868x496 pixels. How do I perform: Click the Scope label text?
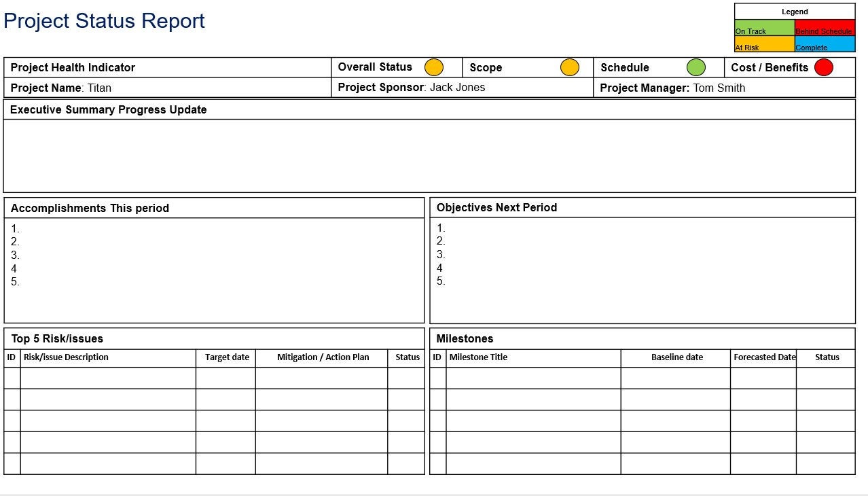(x=486, y=67)
